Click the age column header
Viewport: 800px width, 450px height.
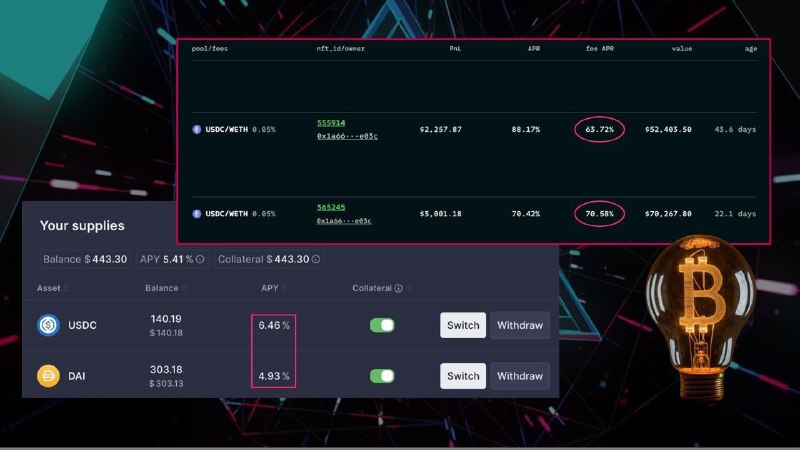pyautogui.click(x=751, y=48)
